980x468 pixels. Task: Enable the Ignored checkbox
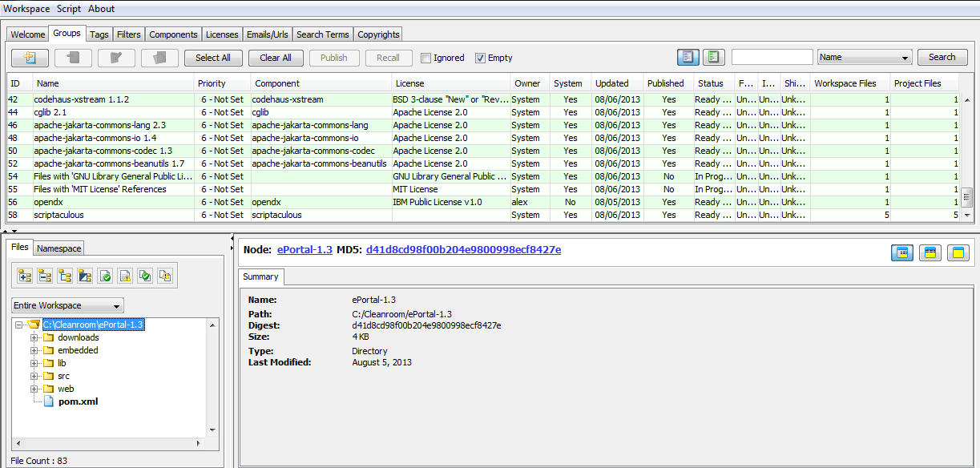point(426,58)
